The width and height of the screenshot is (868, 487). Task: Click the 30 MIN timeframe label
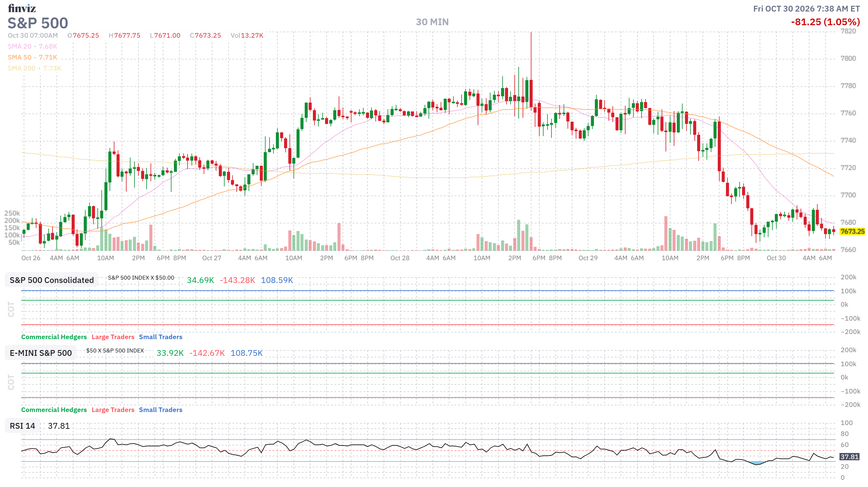point(432,22)
